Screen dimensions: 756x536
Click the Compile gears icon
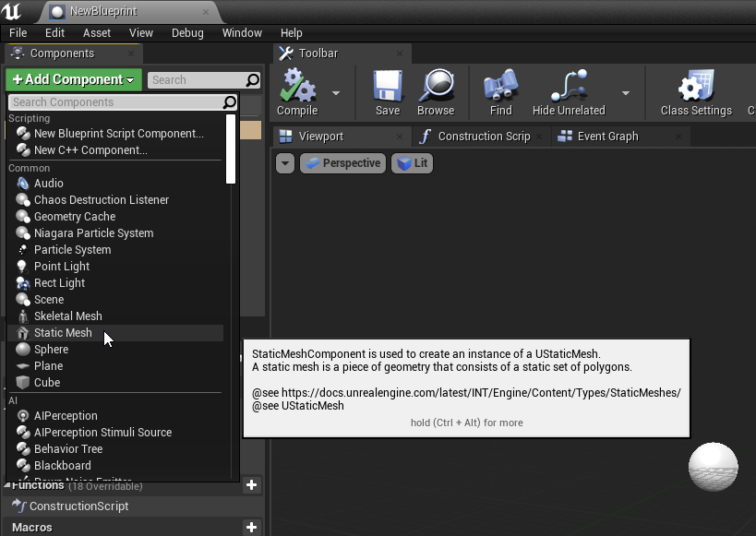(297, 86)
